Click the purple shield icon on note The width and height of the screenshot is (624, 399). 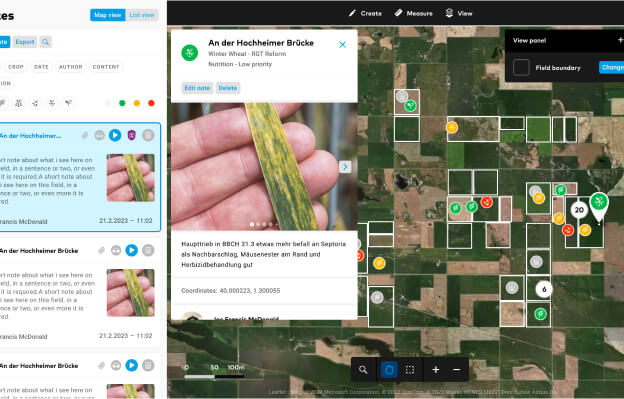pos(132,135)
